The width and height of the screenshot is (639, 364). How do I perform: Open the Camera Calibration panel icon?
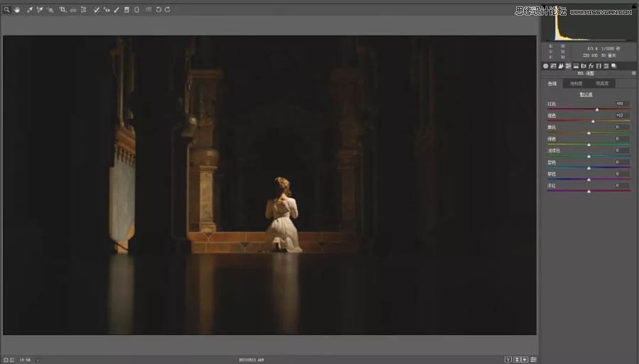click(599, 65)
